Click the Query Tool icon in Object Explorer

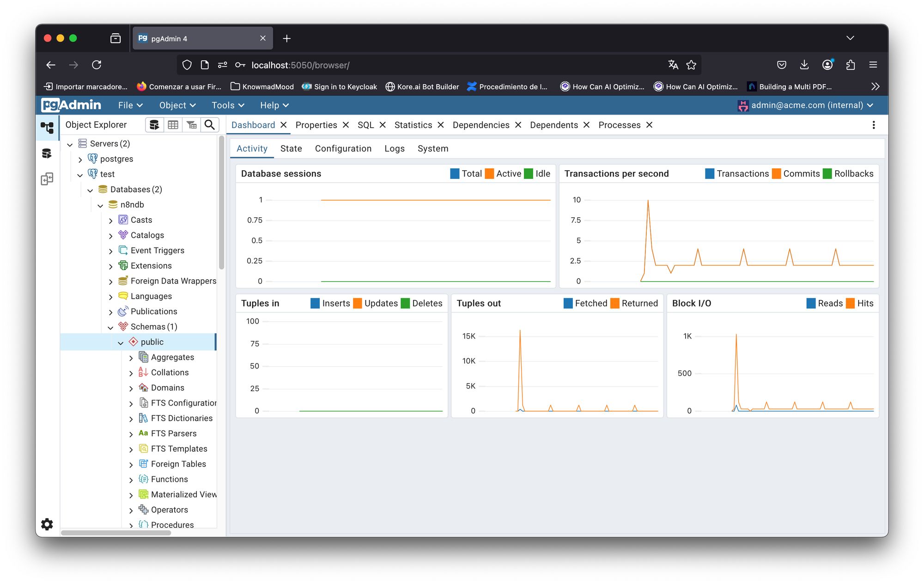coord(154,125)
